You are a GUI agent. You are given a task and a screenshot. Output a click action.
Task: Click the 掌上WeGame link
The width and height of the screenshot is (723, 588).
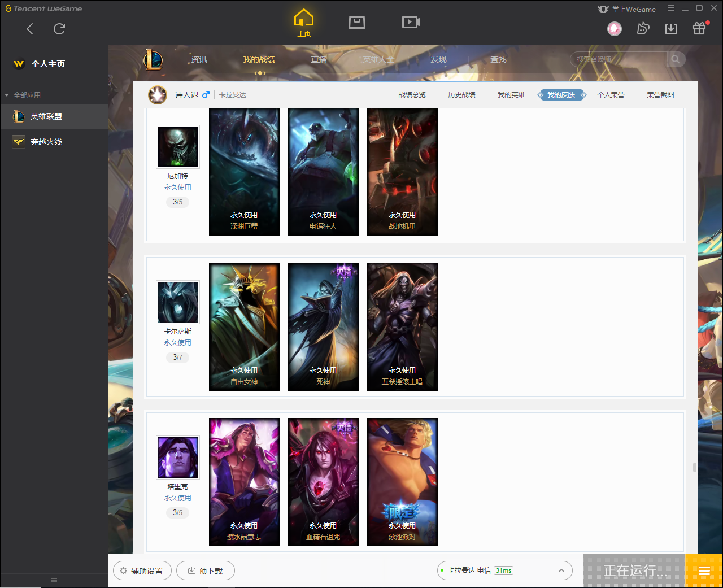pos(634,9)
